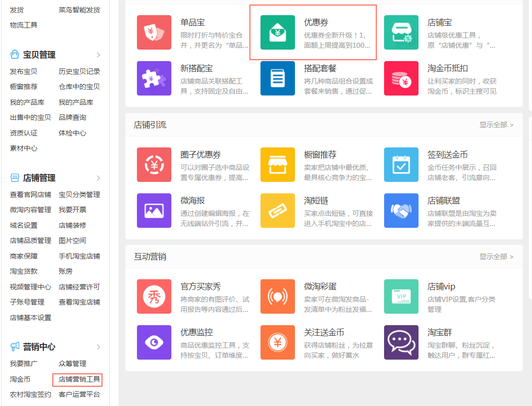This screenshot has width=532, height=406.
Task: Click the 宝贝管理 bag icon
Action: (x=15, y=54)
